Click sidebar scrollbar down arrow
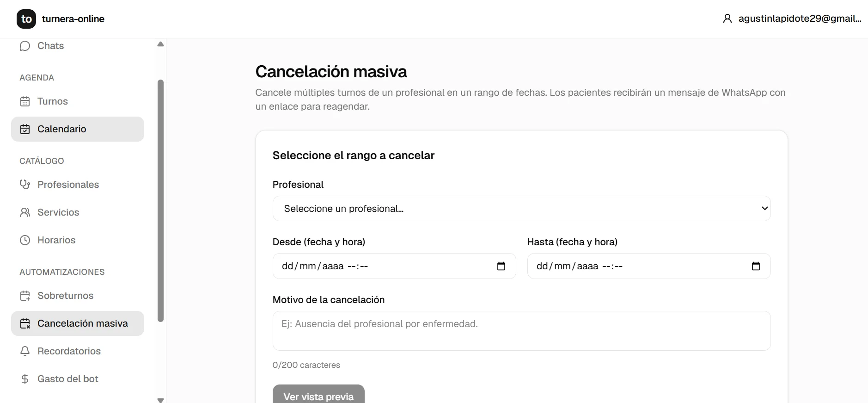868x403 pixels. 160,400
